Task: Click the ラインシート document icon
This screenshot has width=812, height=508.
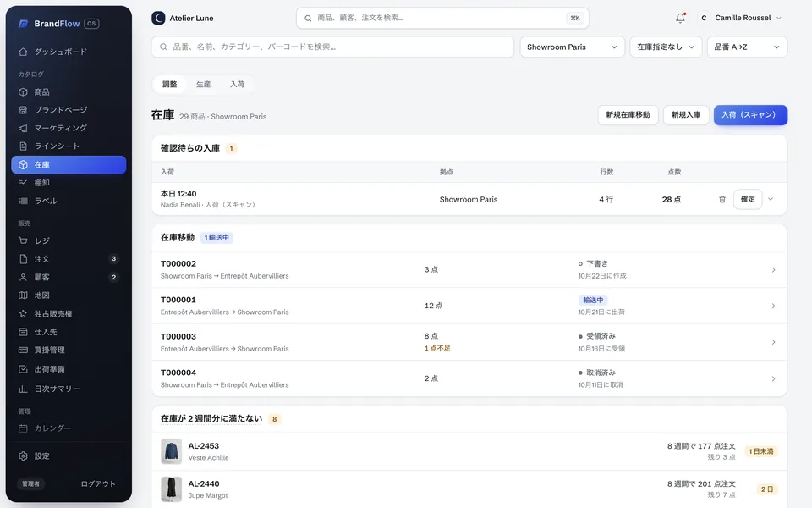Action: (23, 146)
